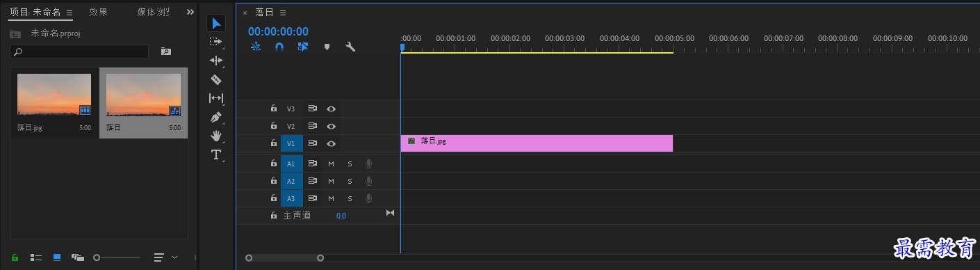Select the 落日.jpg clip on timeline
Image resolution: width=980 pixels, height=270 pixels.
(x=537, y=143)
